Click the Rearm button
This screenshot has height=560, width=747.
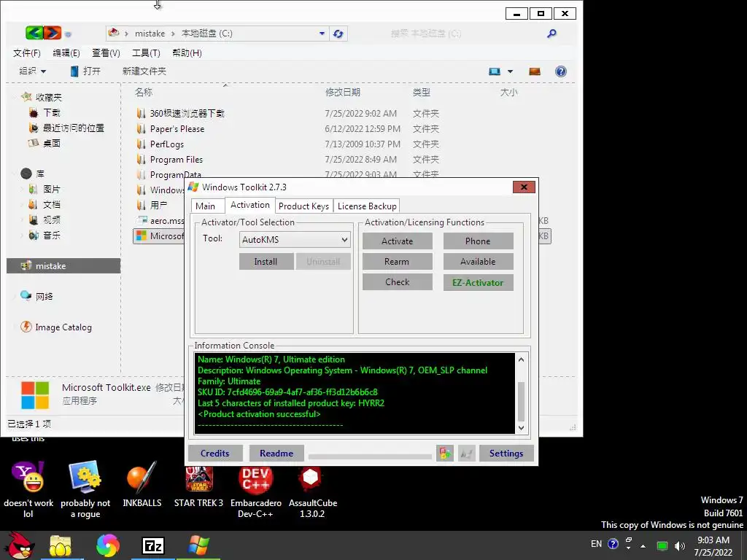(398, 262)
